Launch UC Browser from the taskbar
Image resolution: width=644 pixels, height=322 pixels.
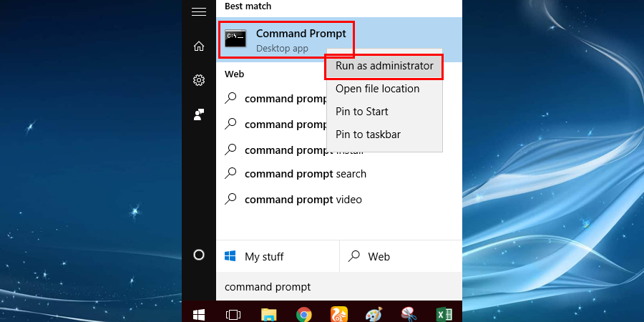click(x=339, y=315)
